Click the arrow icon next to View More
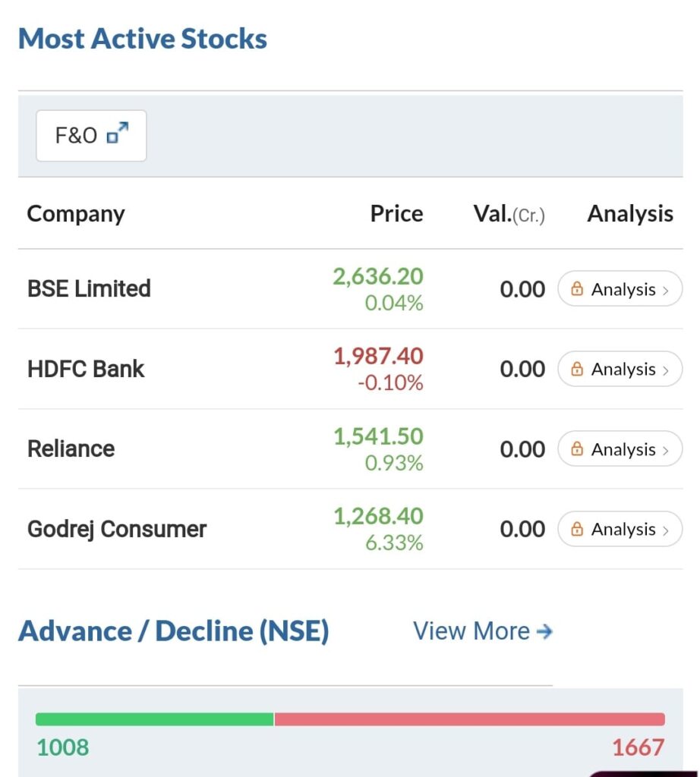 click(x=544, y=631)
